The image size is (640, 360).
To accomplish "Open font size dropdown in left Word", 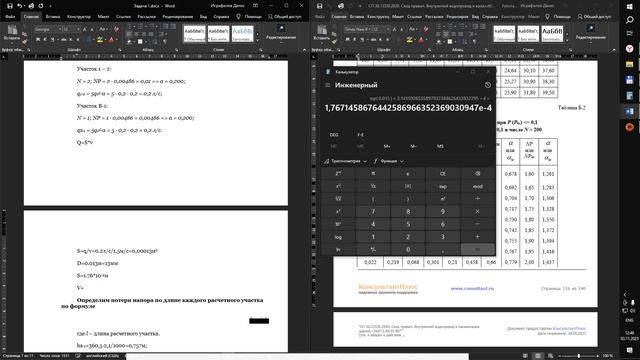I will (x=78, y=29).
